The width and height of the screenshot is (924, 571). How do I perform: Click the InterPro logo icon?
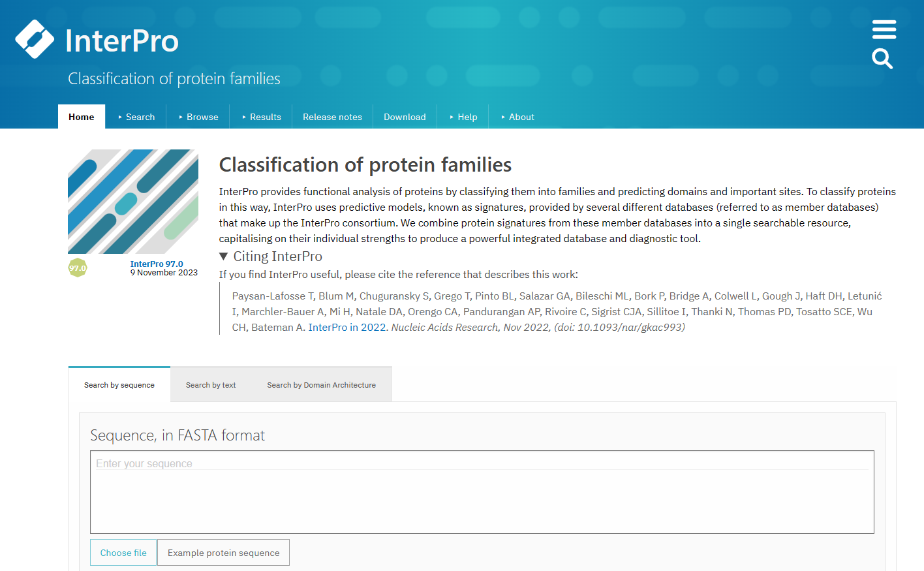coord(35,40)
